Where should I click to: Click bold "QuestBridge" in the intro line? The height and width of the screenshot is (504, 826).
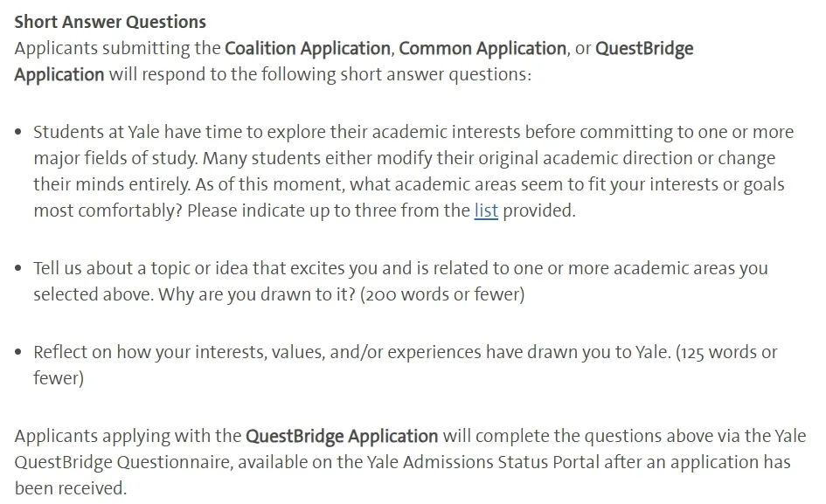pyautogui.click(x=644, y=48)
